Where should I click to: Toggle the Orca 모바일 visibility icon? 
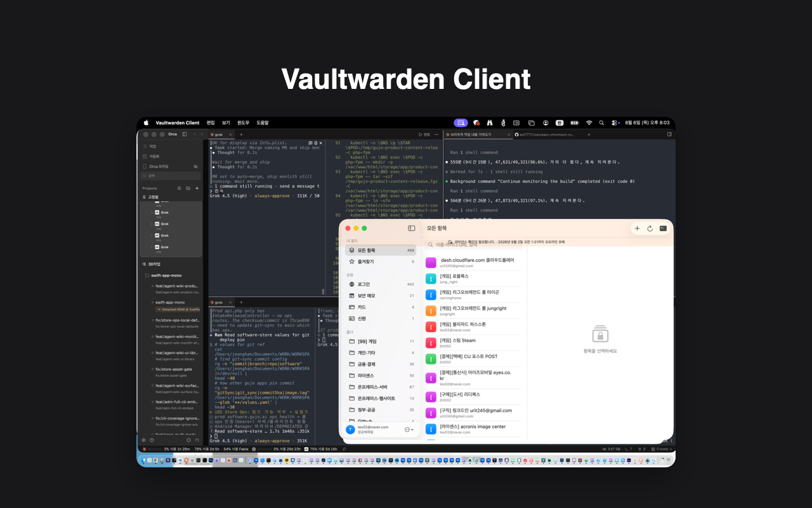[196, 166]
